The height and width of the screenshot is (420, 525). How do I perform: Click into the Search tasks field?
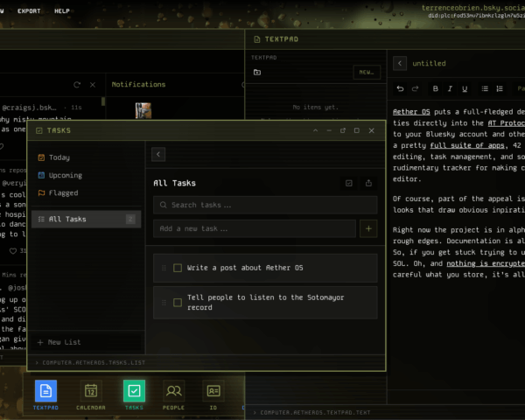[267, 205]
